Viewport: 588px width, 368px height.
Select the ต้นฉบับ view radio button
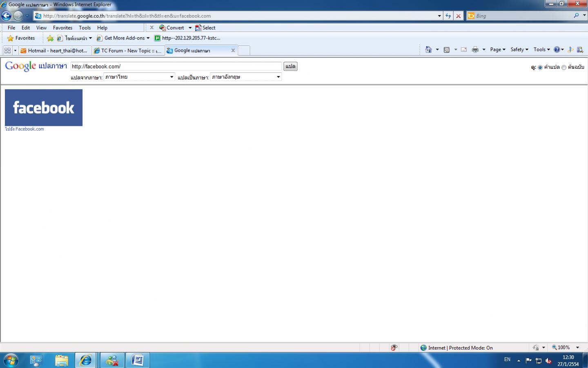pos(564,67)
